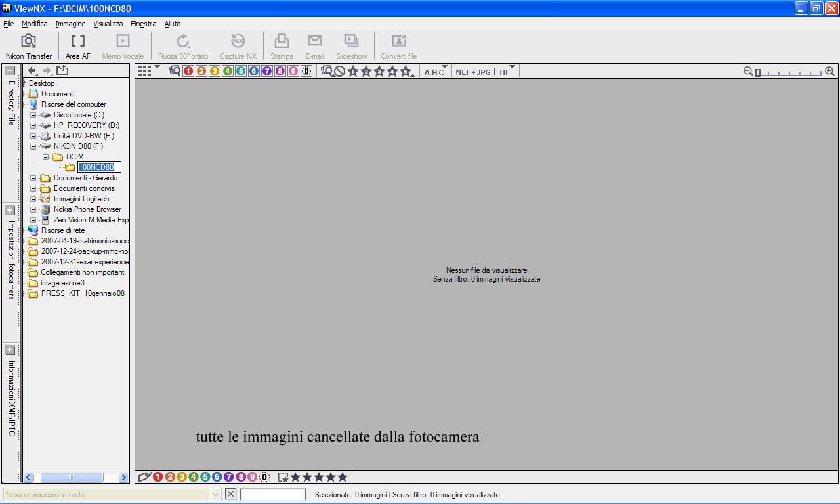The height and width of the screenshot is (504, 840).
Task: Click the Converti file icon
Action: [398, 47]
